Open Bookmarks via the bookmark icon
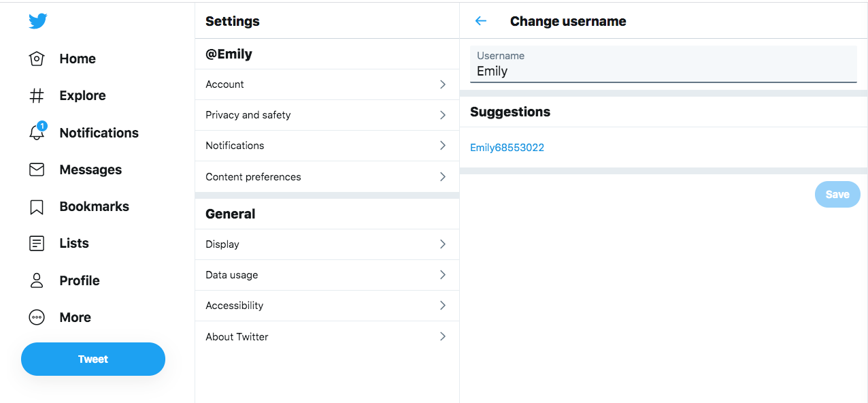The image size is (868, 403). point(37,206)
